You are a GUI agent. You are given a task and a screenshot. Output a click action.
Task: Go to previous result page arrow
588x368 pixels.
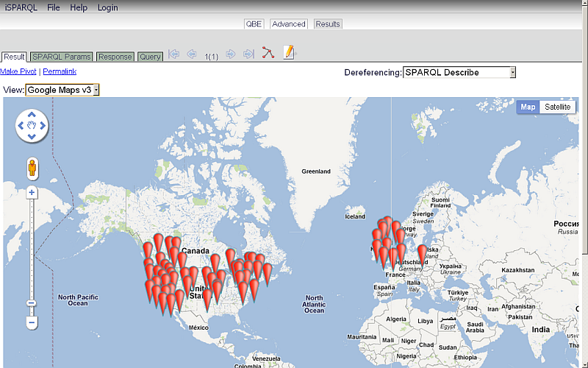coord(192,54)
